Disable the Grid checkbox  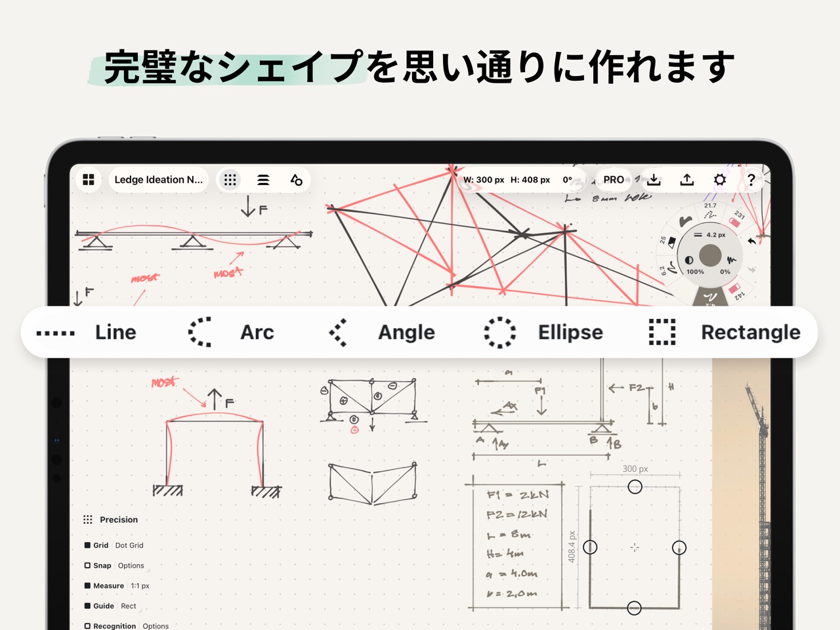[87, 545]
